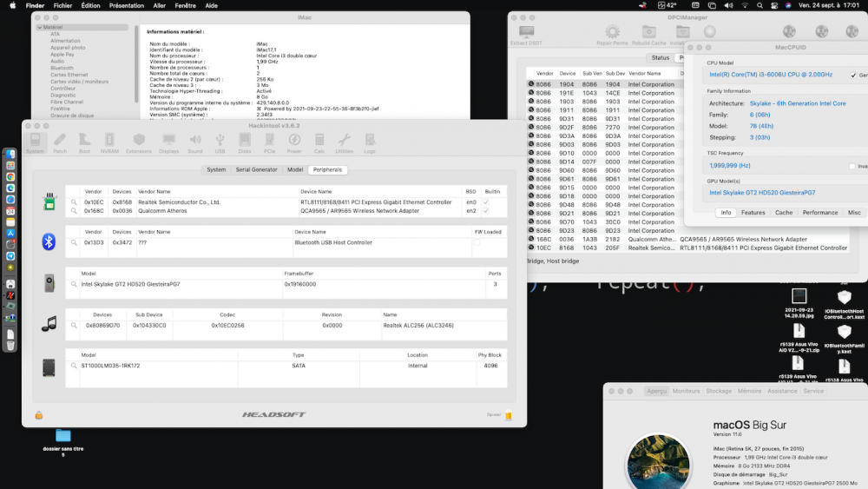The width and height of the screenshot is (868, 489).
Task: Switch to the Status tab in DPCIManager
Action: coord(660,57)
